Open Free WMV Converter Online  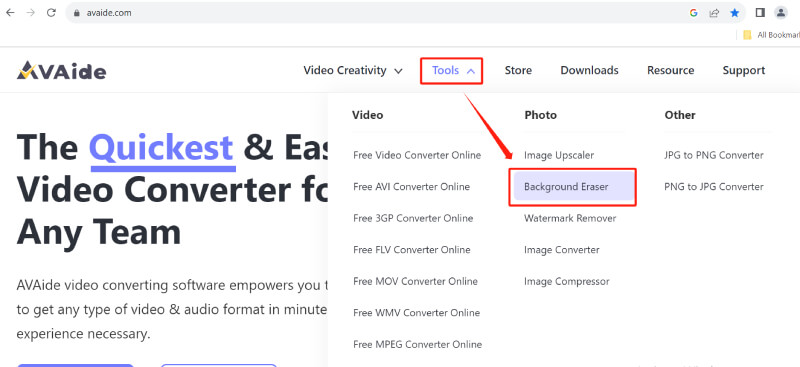coord(416,313)
